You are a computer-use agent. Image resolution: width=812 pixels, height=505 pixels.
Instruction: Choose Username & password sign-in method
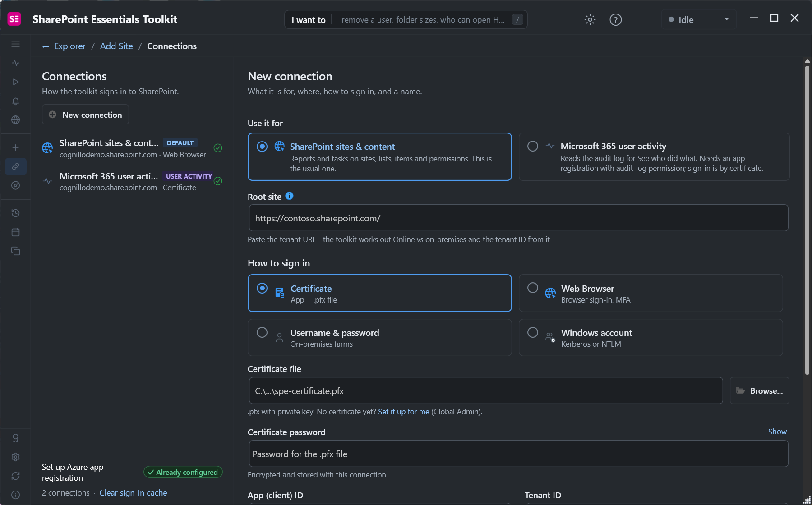pos(380,338)
